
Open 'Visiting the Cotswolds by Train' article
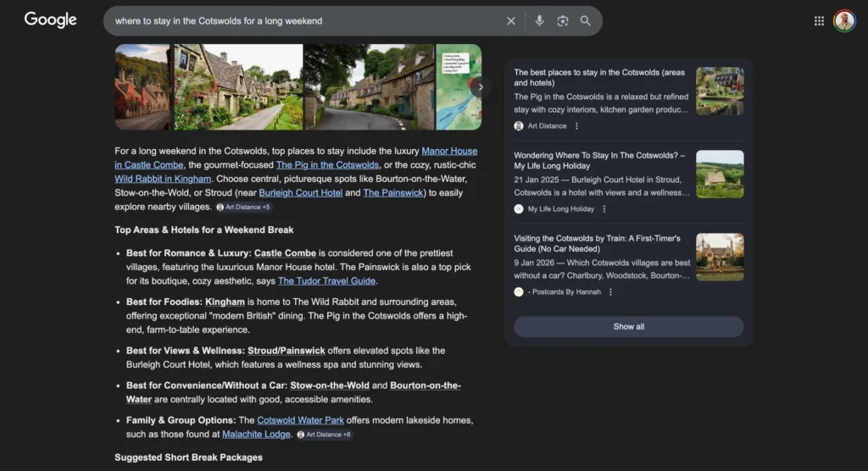click(x=597, y=243)
